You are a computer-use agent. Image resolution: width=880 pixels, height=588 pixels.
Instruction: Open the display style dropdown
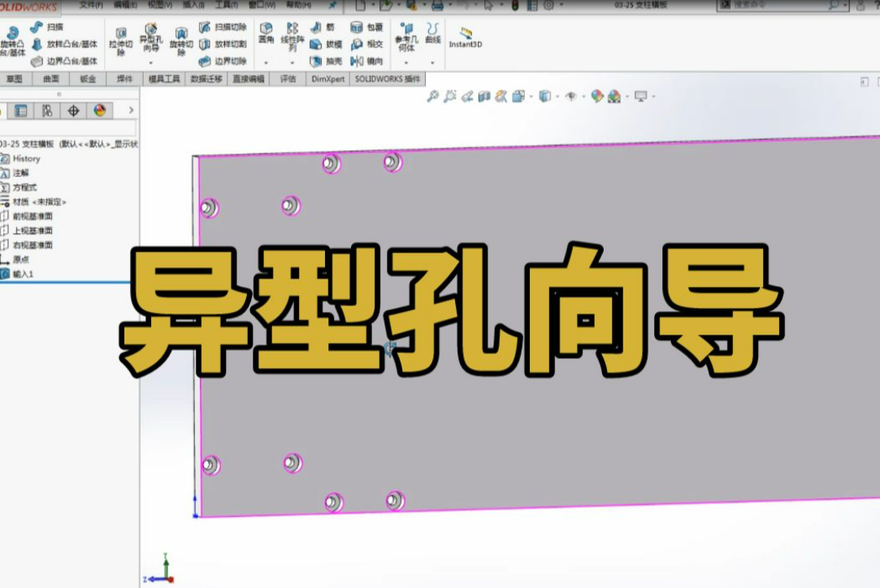point(557,97)
